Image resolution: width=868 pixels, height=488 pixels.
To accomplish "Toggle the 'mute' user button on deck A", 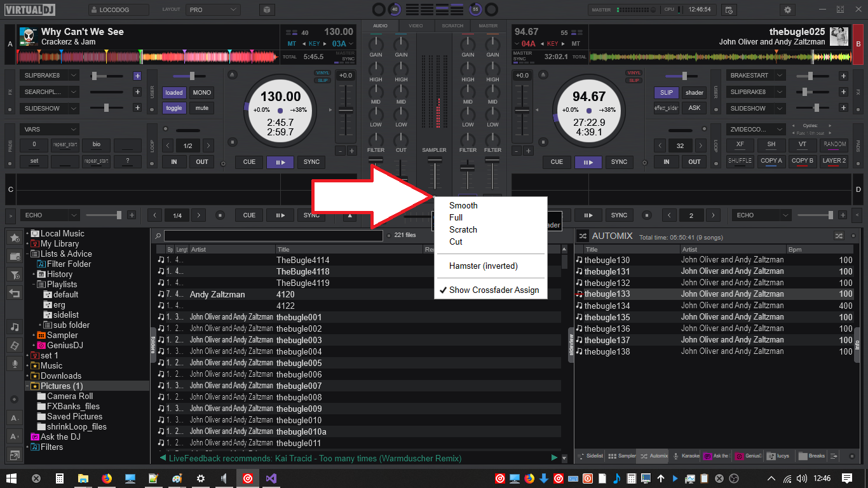I will 202,108.
